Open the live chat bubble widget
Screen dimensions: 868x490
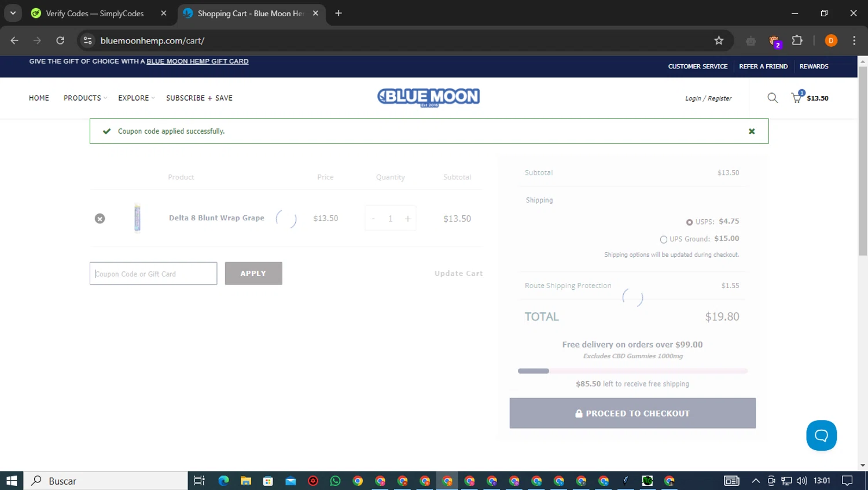tap(822, 436)
